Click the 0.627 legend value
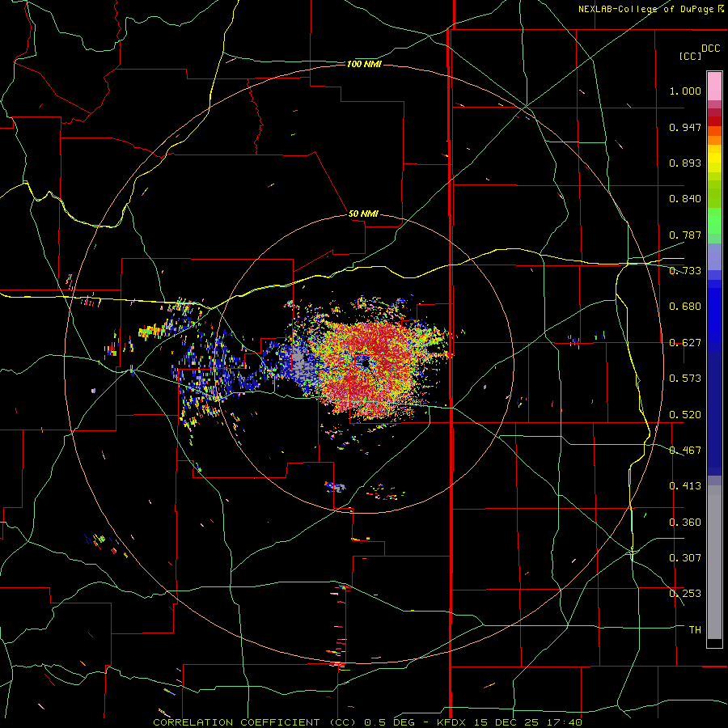The width and height of the screenshot is (728, 728). pyautogui.click(x=685, y=343)
